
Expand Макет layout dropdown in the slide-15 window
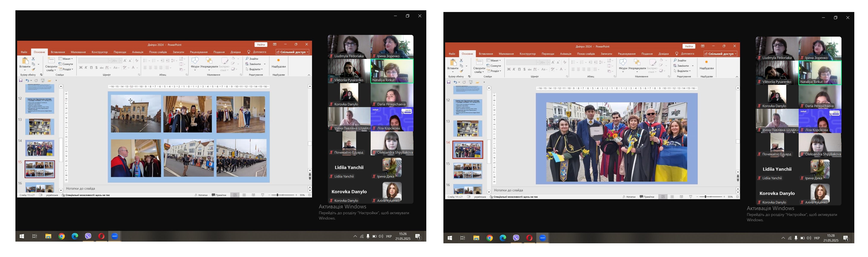65,59
